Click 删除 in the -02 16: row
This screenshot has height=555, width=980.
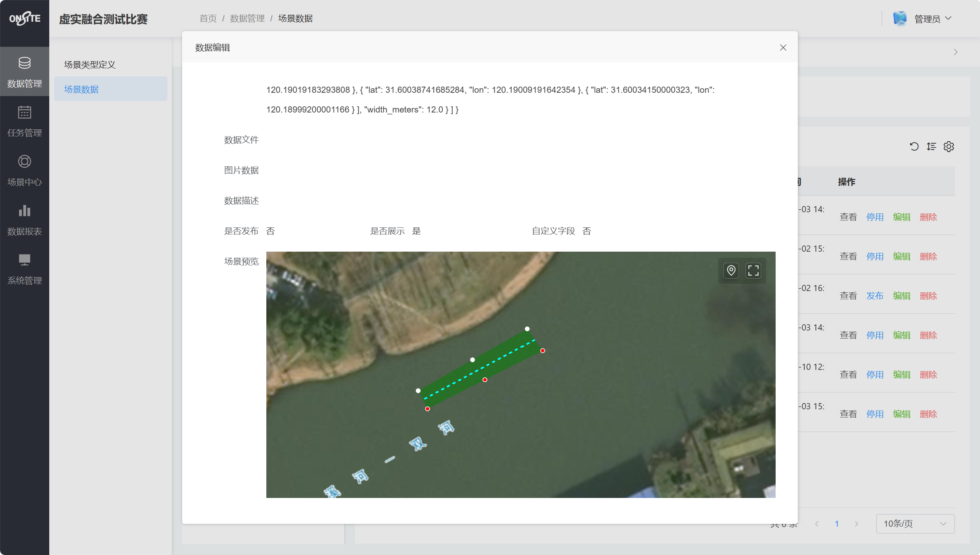click(x=928, y=296)
